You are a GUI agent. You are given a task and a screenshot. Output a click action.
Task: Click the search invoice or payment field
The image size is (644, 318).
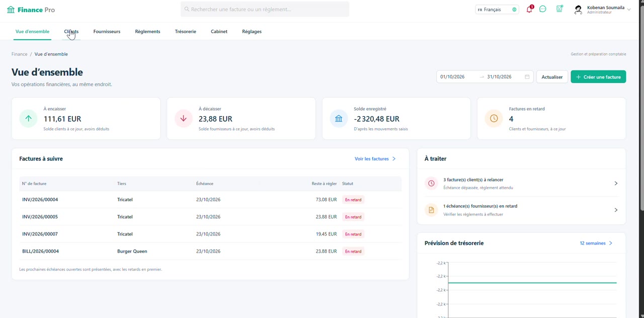pyautogui.click(x=265, y=9)
